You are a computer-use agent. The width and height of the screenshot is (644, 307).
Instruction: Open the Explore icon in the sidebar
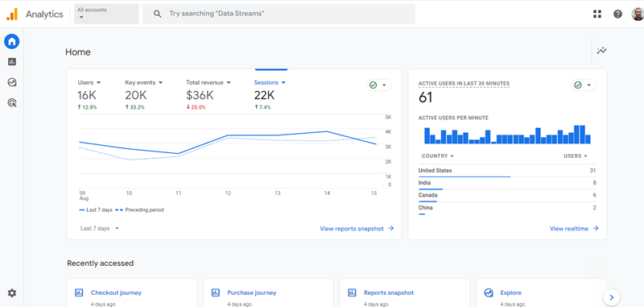click(12, 82)
